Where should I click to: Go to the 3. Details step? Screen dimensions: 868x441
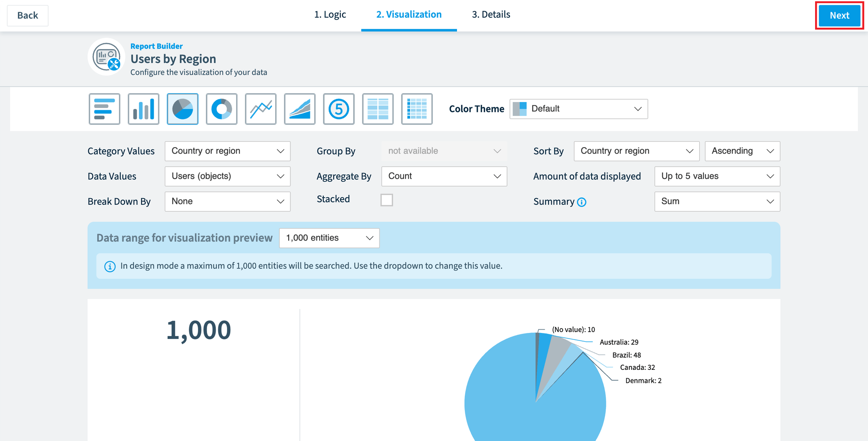491,15
